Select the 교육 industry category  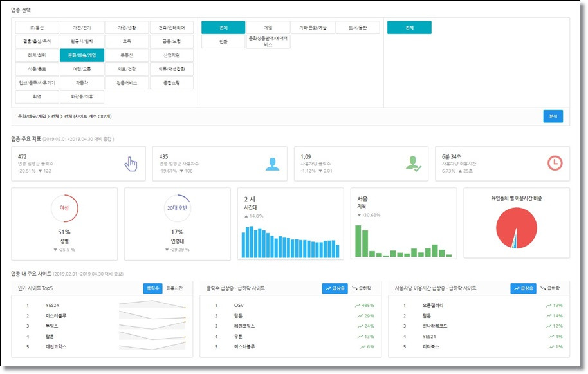click(x=127, y=42)
